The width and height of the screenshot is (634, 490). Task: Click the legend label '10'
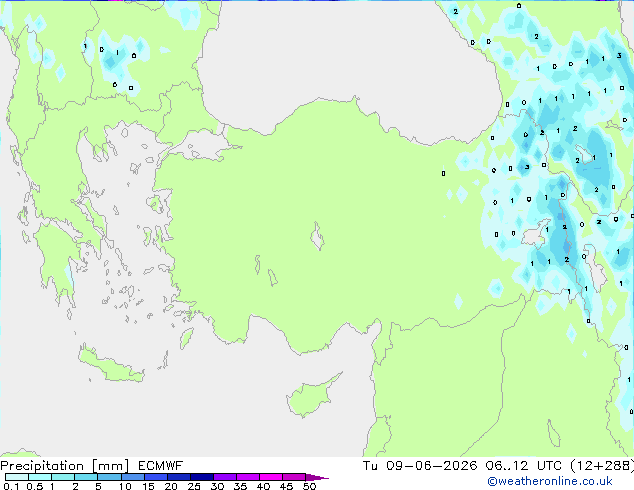point(125,486)
